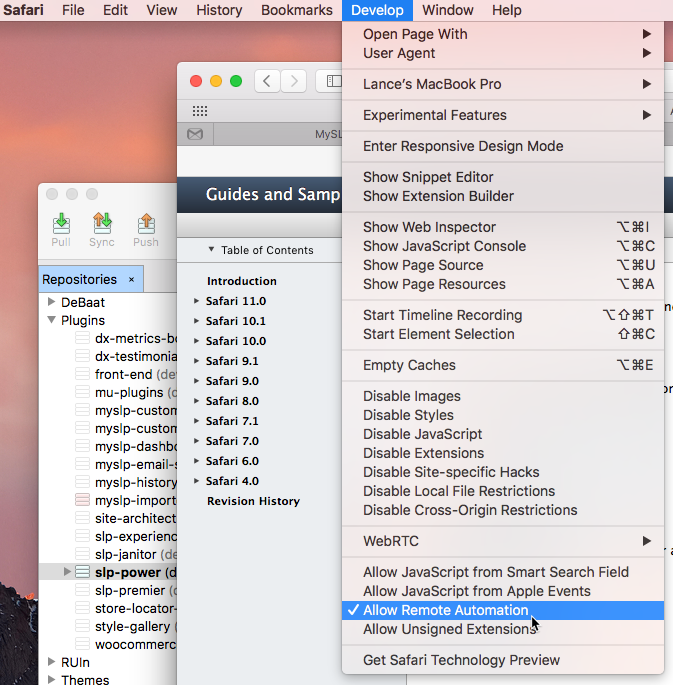Image resolution: width=673 pixels, height=685 pixels.
Task: Click the front-end repository icon
Action: click(83, 374)
